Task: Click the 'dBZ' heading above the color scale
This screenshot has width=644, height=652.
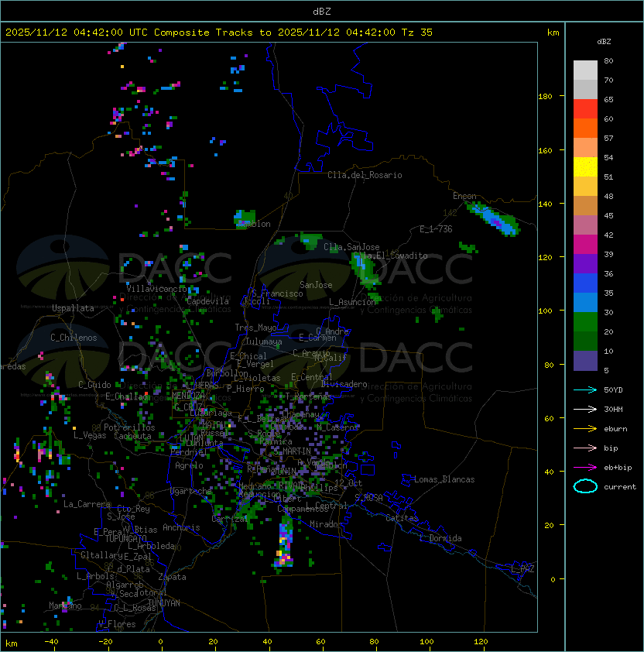Action: click(604, 42)
